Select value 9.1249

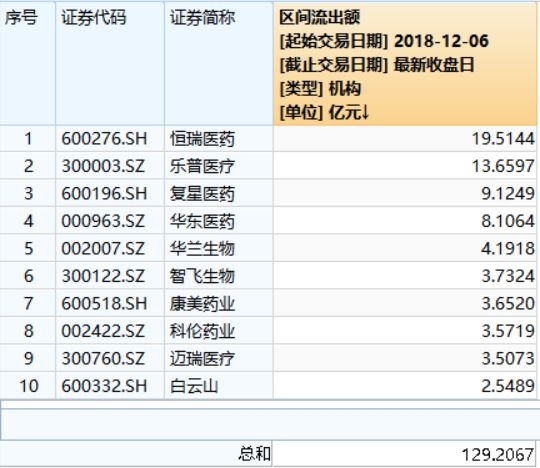click(508, 194)
